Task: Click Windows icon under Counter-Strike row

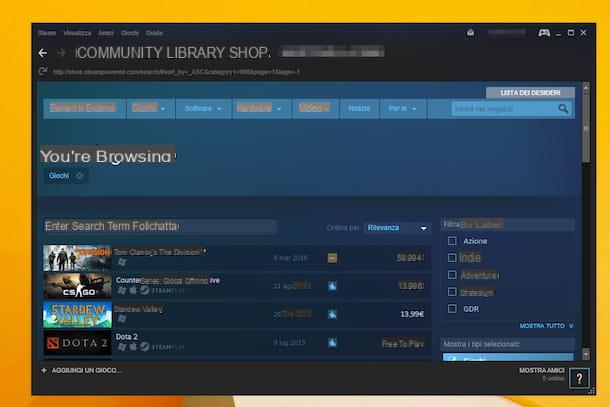Action: coord(122,290)
